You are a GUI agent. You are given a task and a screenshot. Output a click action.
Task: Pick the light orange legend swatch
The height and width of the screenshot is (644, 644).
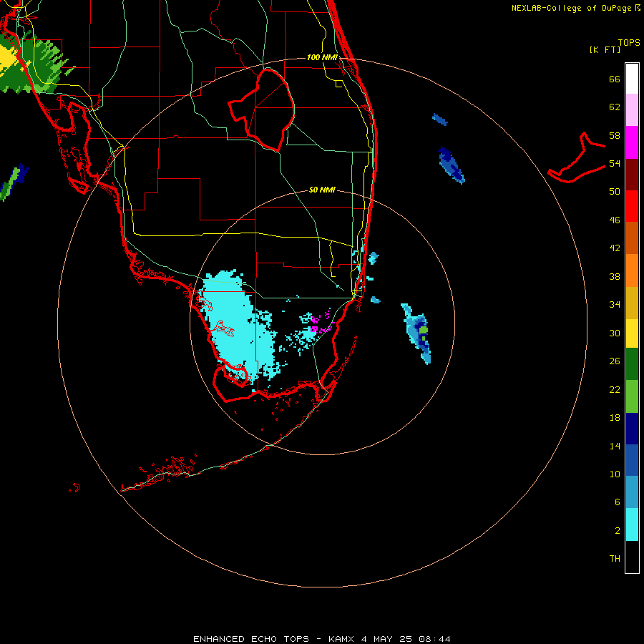pos(632,270)
